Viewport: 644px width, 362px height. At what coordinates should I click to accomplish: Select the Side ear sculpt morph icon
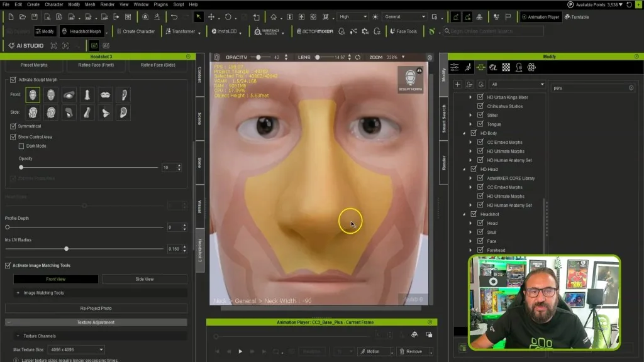tap(124, 112)
